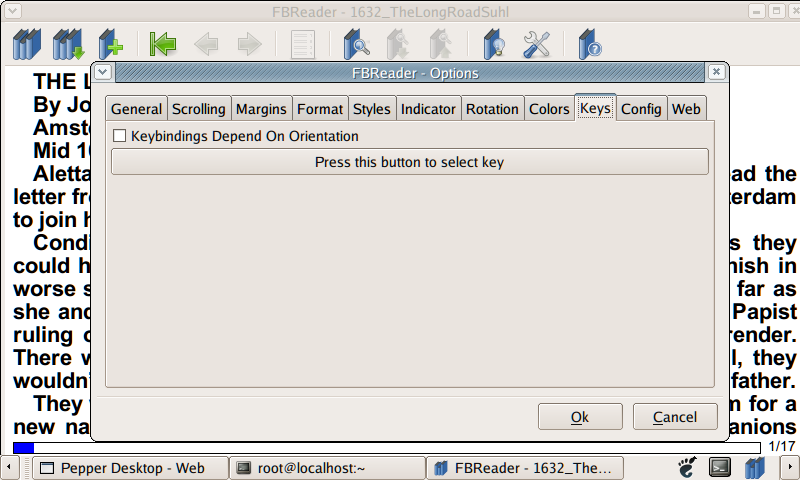This screenshot has width=800, height=480.
Task: Open the preferences wrench and screwdriver icon
Action: point(537,44)
